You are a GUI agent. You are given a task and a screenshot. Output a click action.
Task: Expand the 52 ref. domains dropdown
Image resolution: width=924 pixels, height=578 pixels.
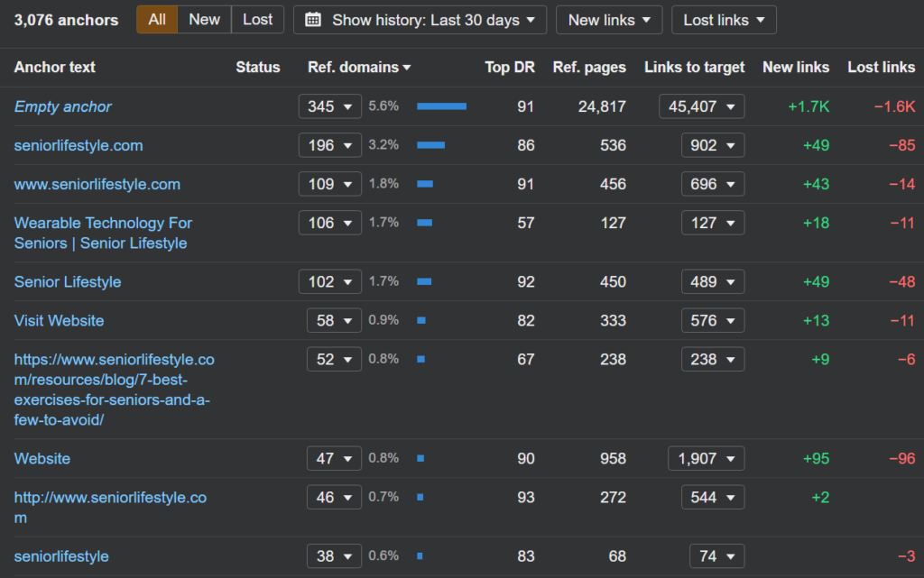[x=334, y=360]
